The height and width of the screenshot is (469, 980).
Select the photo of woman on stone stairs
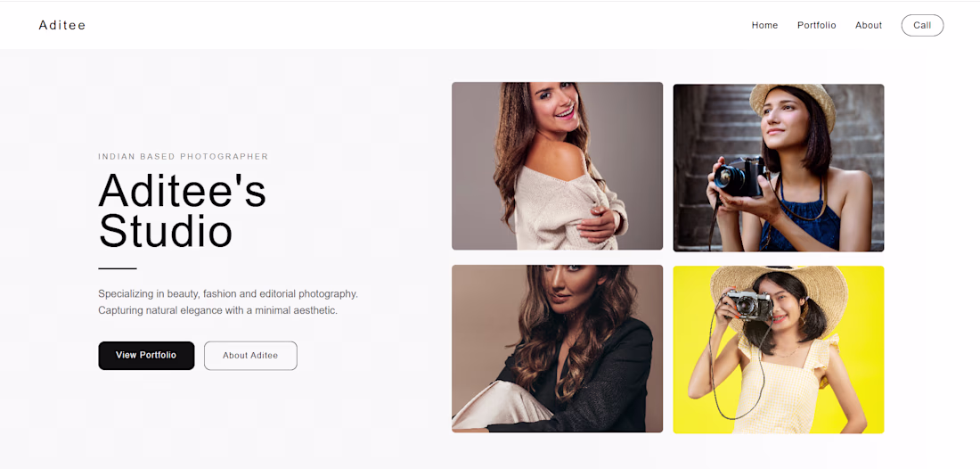coord(778,168)
